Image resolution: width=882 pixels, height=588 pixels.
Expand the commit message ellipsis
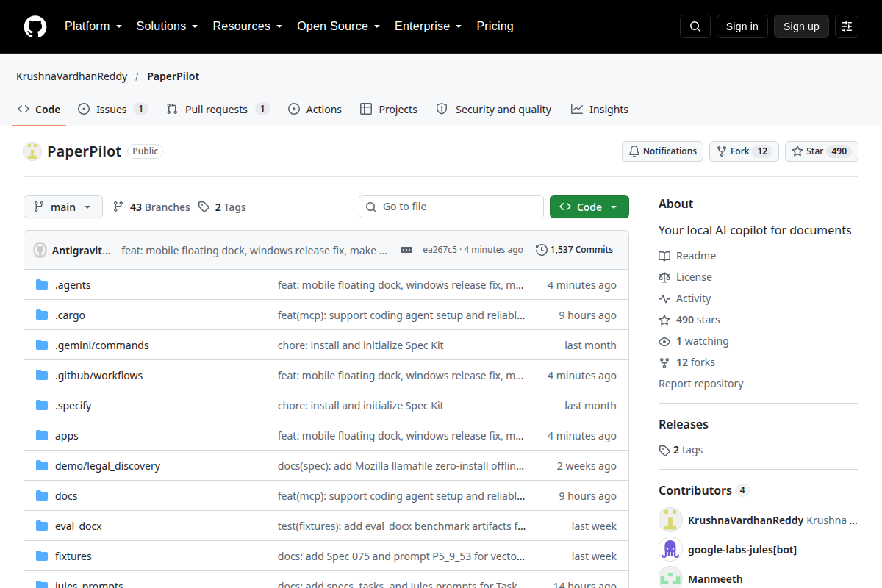tap(406, 250)
